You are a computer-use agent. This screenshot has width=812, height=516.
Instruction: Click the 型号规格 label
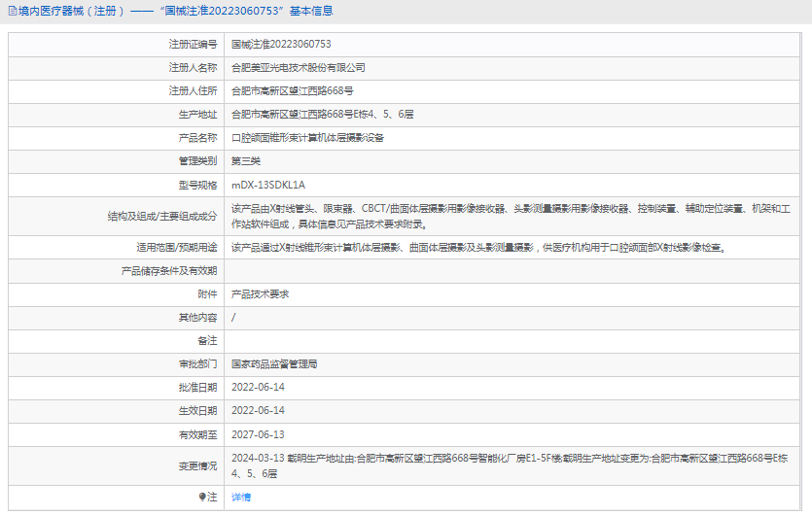[197, 185]
